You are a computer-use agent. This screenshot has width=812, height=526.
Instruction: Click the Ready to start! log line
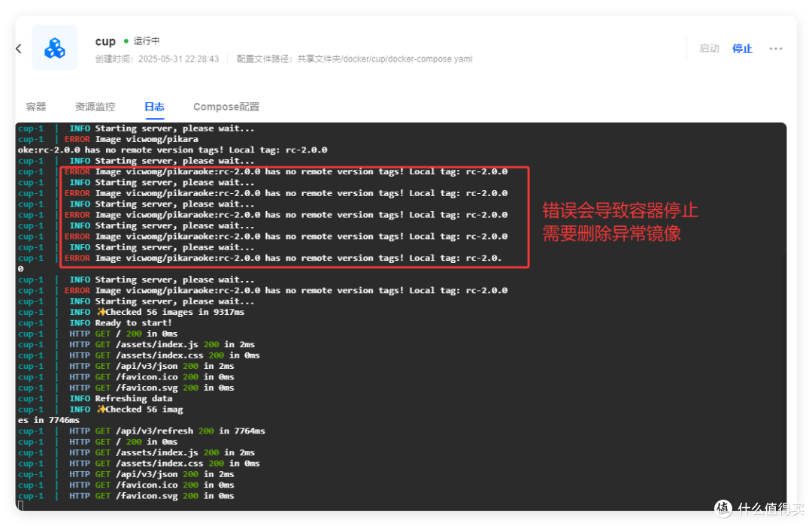coord(120,322)
